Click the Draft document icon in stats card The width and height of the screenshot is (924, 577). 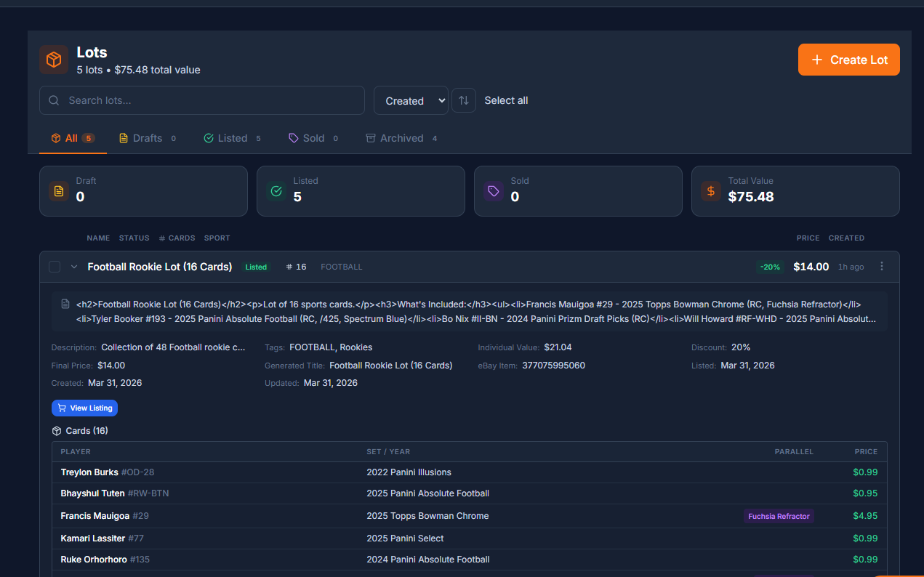(59, 191)
